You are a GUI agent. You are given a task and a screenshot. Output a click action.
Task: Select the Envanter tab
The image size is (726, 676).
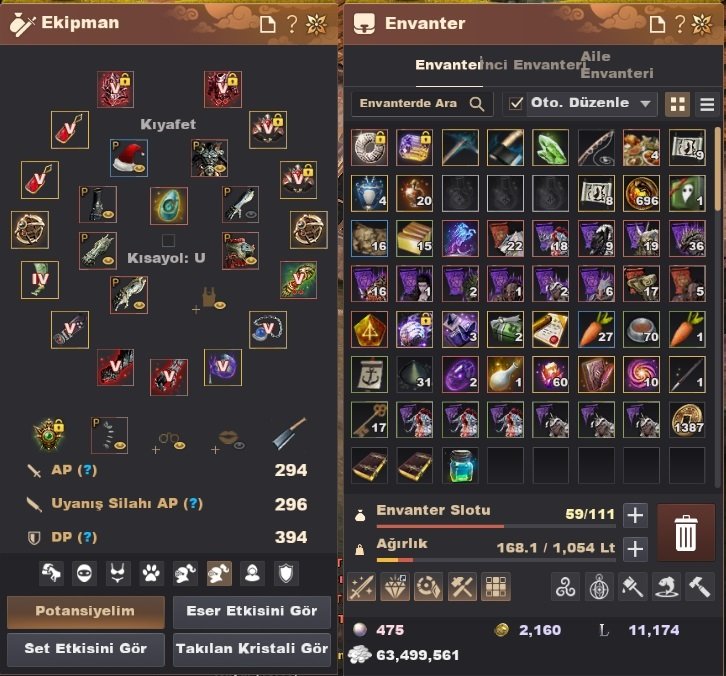448,65
